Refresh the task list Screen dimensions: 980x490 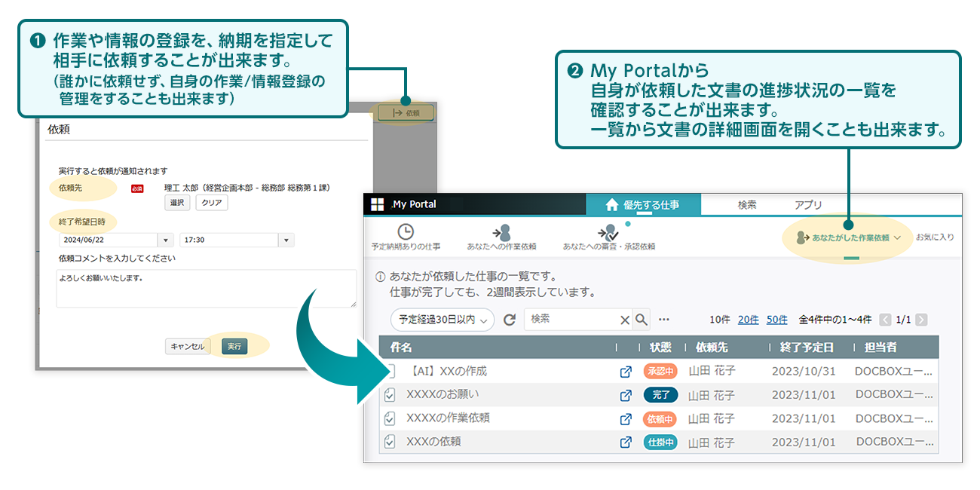(510, 319)
